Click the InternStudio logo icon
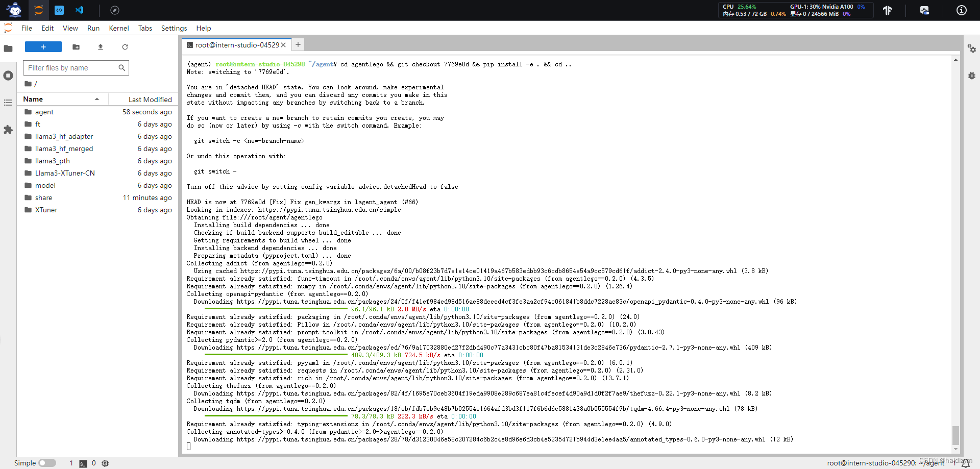 [14, 10]
